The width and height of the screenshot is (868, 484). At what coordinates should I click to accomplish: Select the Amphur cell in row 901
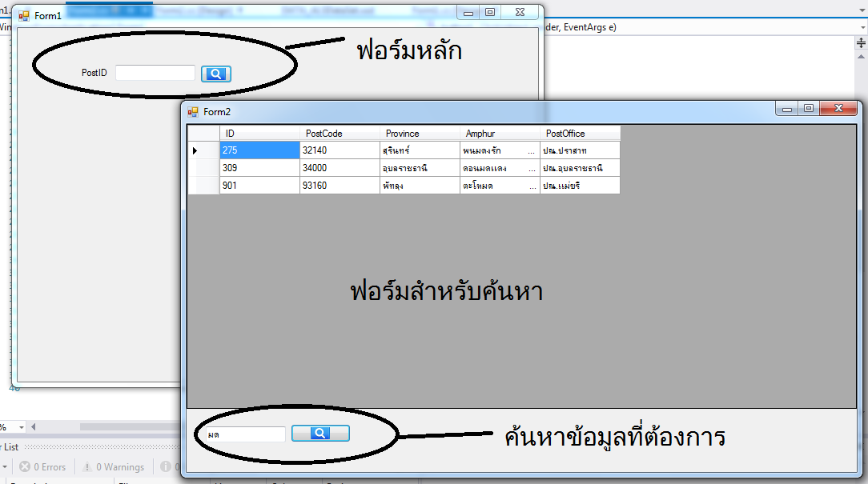pyautogui.click(x=500, y=186)
